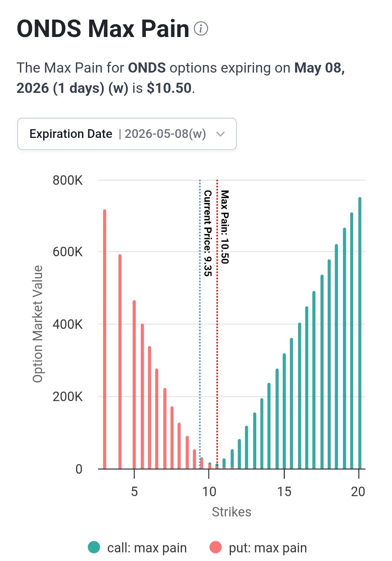
Task: Open the Expiration Date dropdown
Action: [127, 134]
